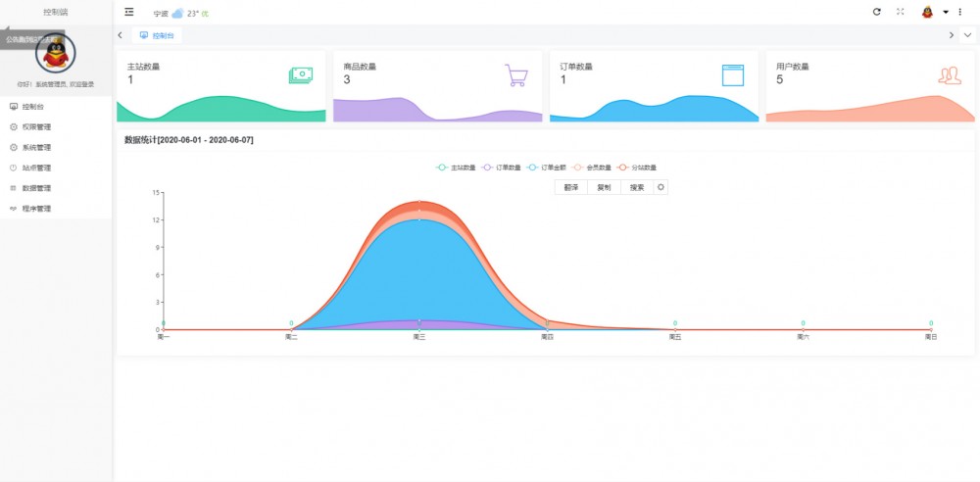Viewport: 980px width, 482px height.
Task: Collapse the sidebar with the hamburger icon
Action: click(129, 12)
